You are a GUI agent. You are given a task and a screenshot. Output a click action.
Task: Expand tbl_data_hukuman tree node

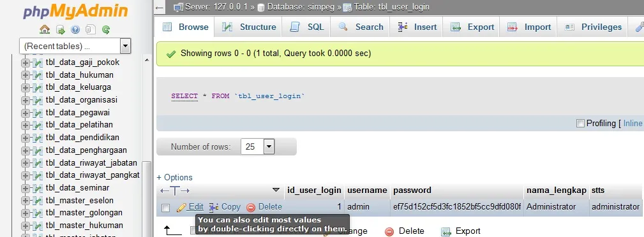point(26,75)
